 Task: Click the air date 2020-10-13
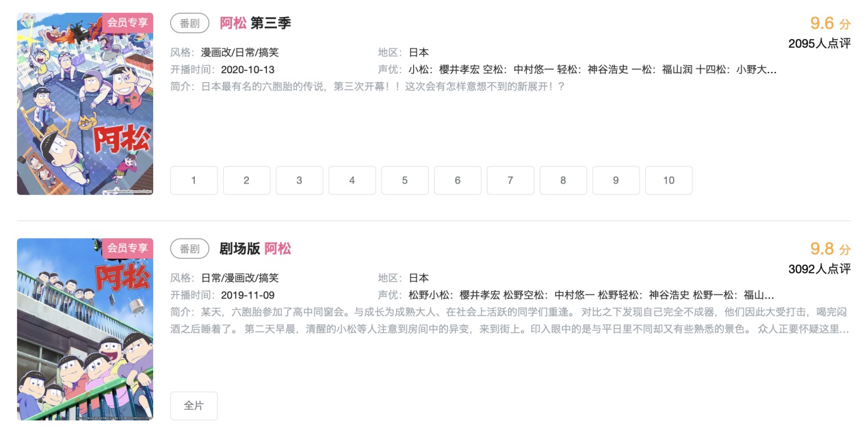pos(248,70)
